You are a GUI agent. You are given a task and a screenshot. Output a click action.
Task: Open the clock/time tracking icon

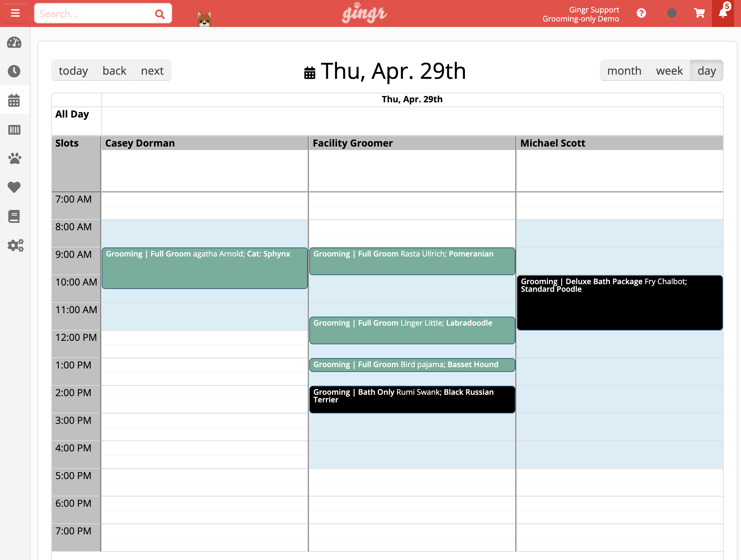[x=15, y=71]
